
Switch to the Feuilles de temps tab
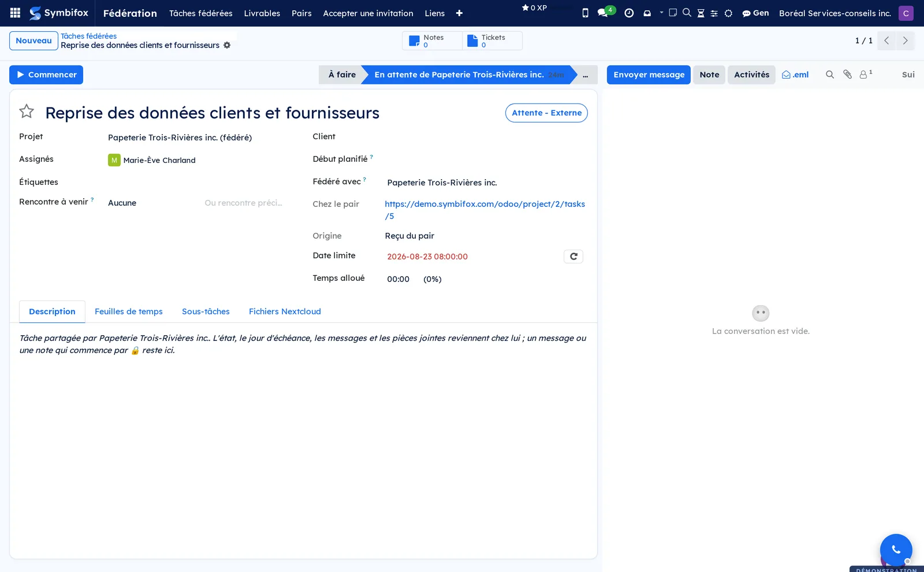[129, 311]
